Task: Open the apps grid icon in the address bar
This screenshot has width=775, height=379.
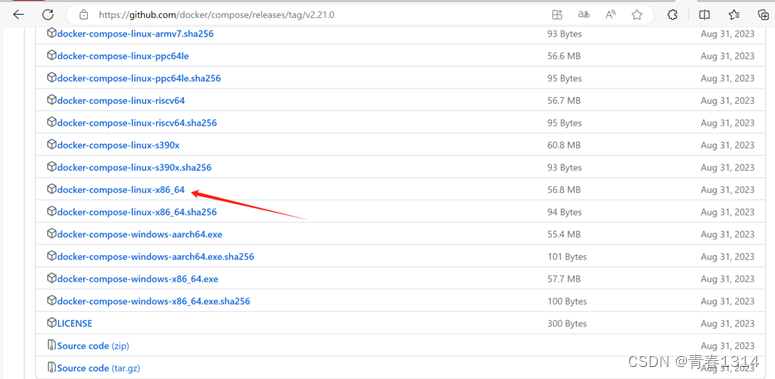Action: [x=557, y=15]
